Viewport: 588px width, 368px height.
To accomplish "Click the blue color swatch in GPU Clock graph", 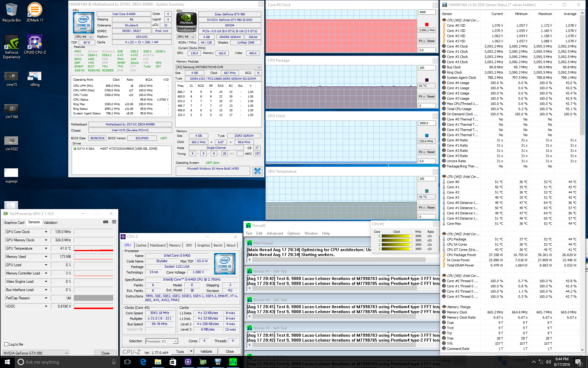I will click(427, 136).
